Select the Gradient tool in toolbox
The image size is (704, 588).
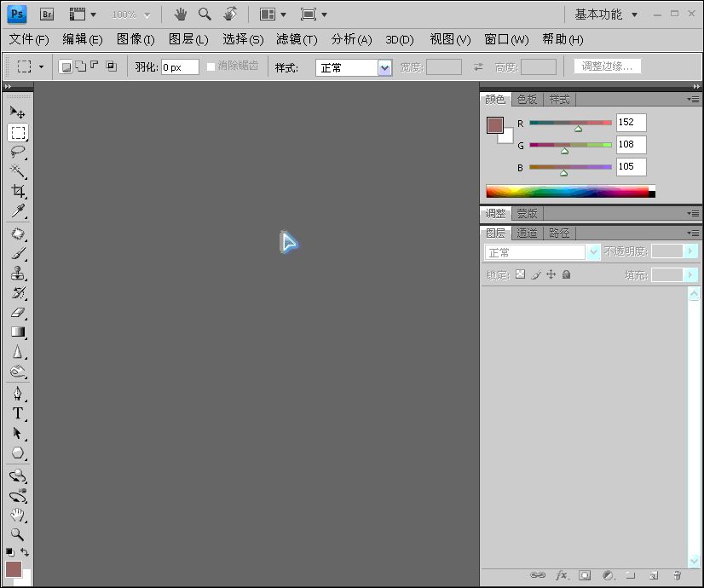(x=17, y=332)
